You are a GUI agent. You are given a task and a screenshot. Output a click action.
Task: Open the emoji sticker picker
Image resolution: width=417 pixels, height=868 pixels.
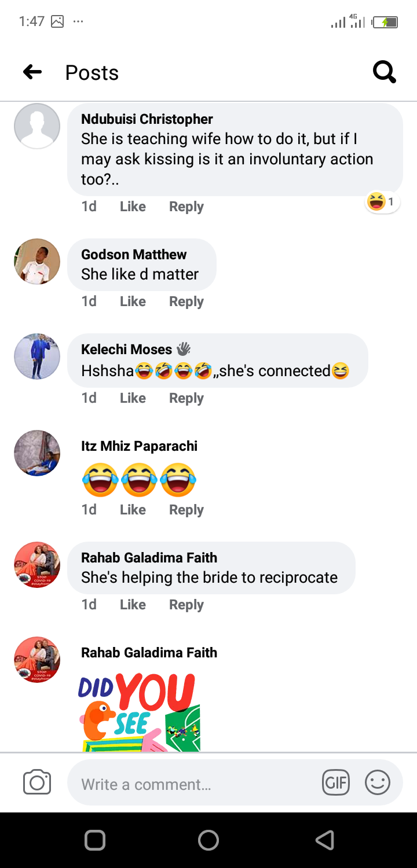point(377,783)
